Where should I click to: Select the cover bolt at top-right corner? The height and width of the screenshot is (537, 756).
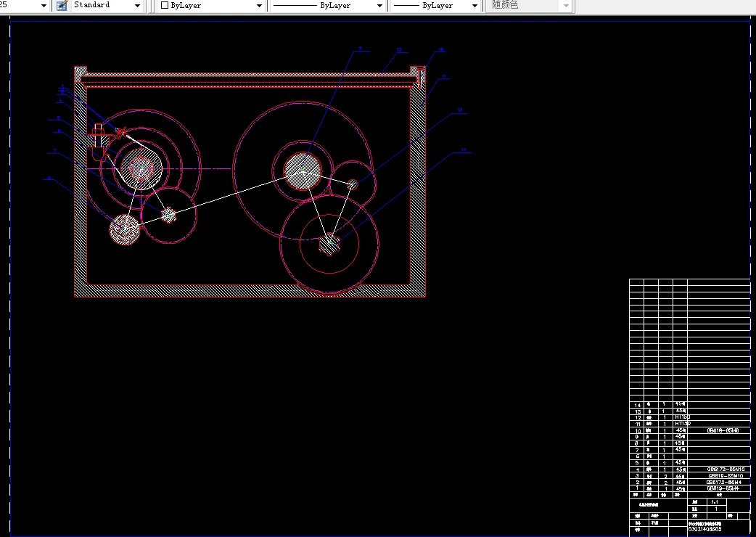[420, 77]
